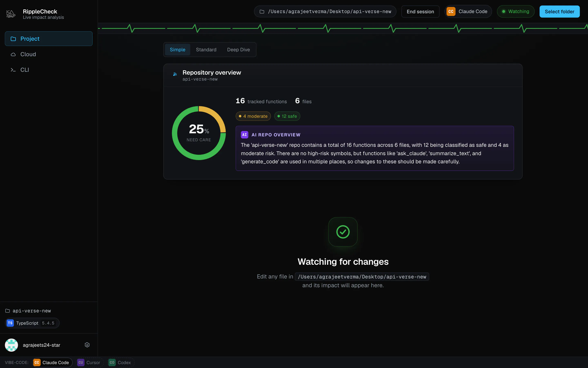This screenshot has width=588, height=368.
Task: Click the 6 files stat
Action: [303, 101]
